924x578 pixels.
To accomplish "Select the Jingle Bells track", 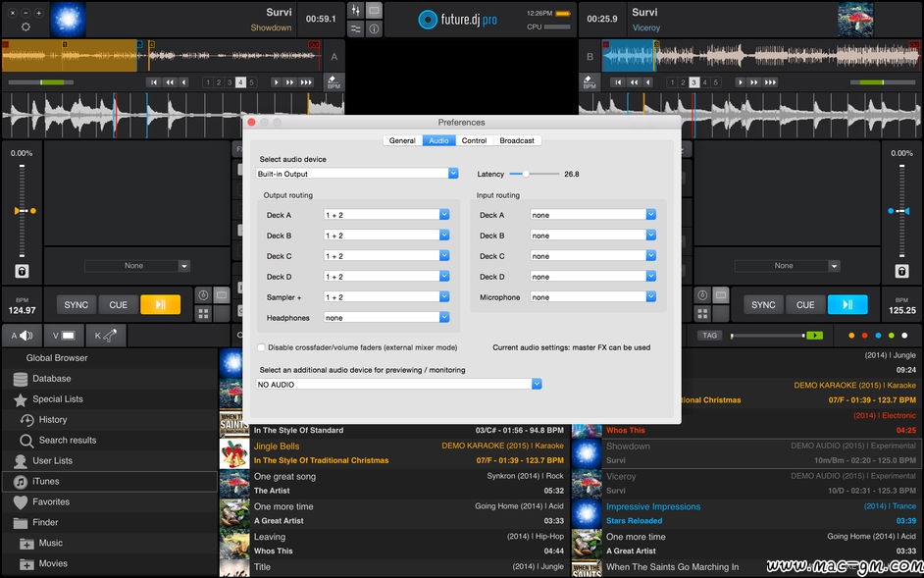I will (x=392, y=453).
